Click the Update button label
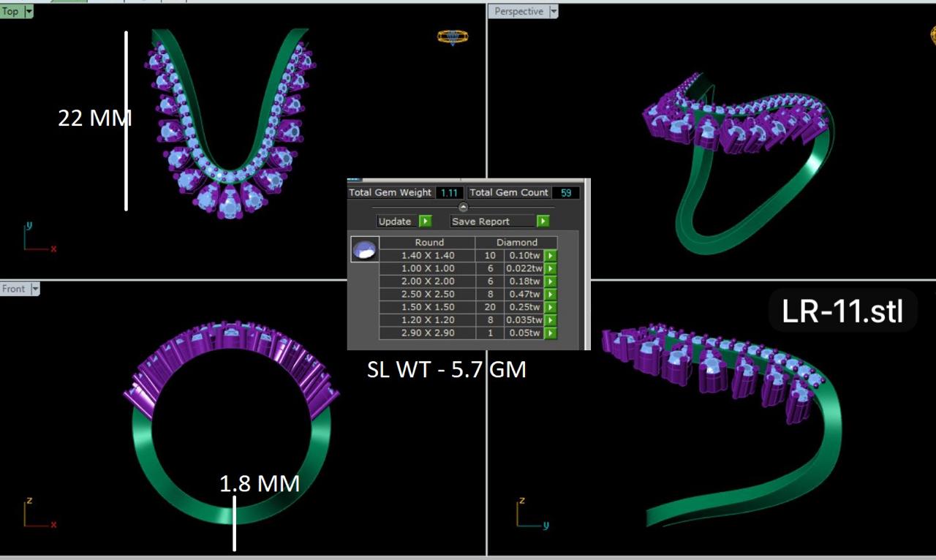 [395, 221]
